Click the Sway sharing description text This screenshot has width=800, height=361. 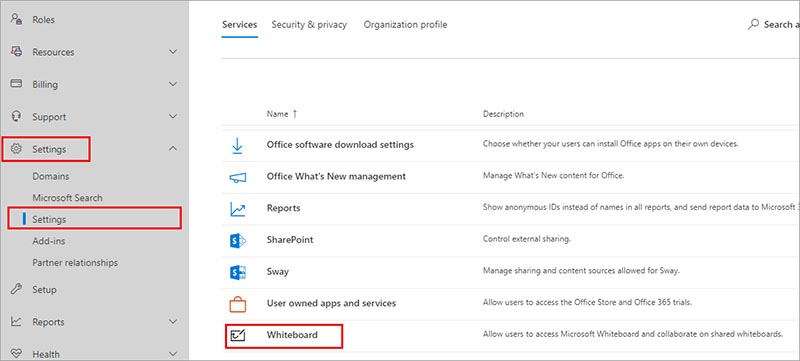tap(581, 271)
